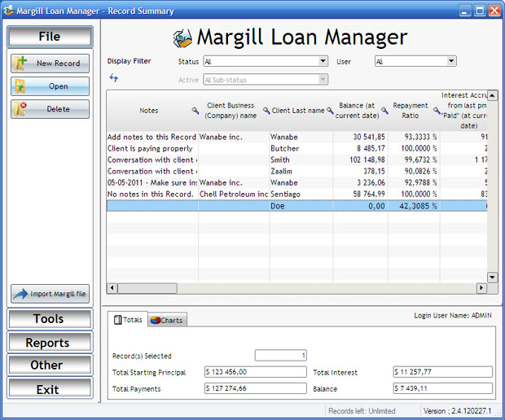Click the horizontal scroll right arrow
The image size is (505, 420).
click(x=481, y=287)
